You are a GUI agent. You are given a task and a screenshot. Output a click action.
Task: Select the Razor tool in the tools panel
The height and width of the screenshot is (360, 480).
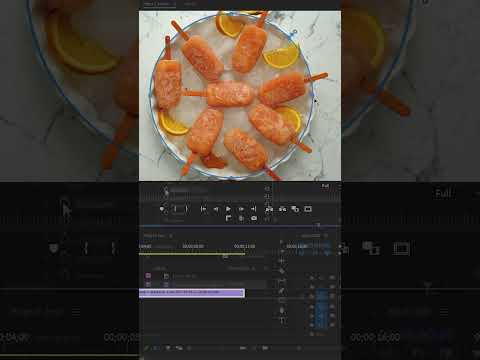[282, 271]
